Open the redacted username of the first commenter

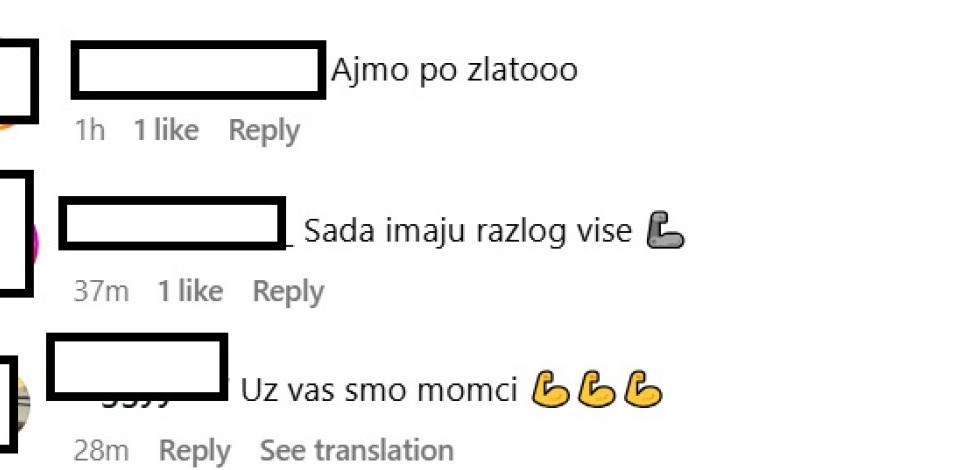198,70
